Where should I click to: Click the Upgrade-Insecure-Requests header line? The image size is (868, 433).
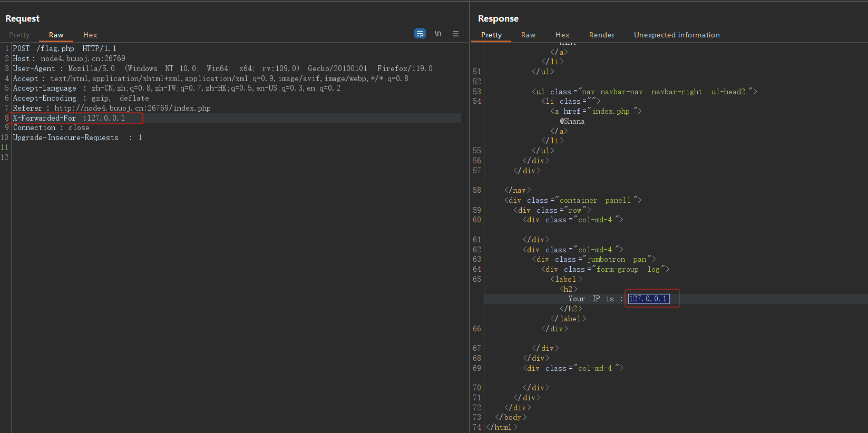tap(77, 137)
